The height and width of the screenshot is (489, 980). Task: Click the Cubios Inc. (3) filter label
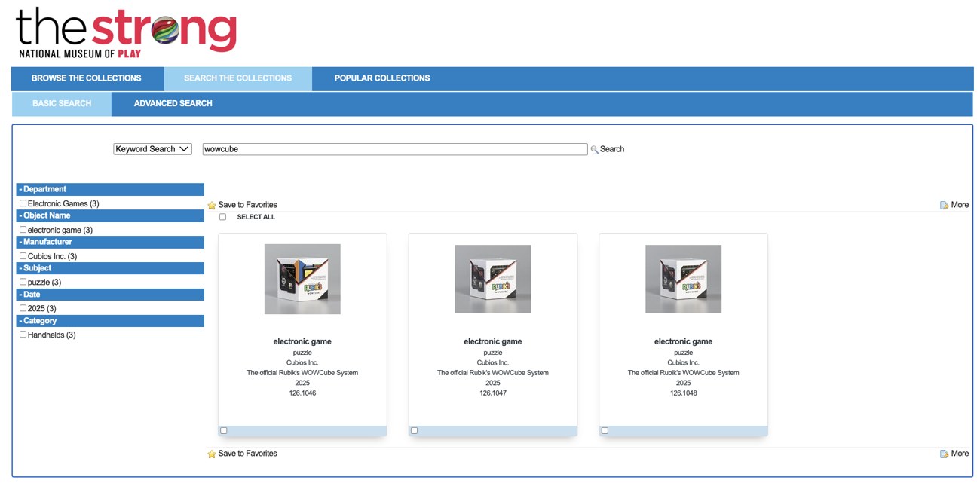(52, 257)
